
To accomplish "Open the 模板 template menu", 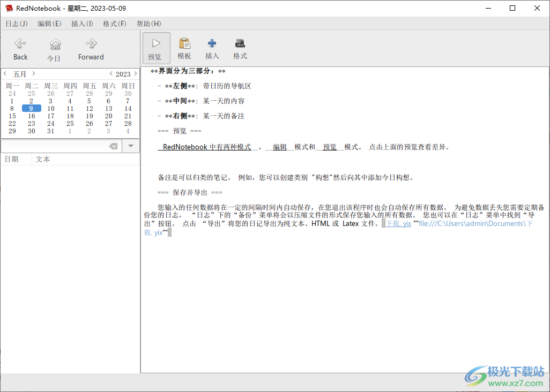I will pos(184,48).
